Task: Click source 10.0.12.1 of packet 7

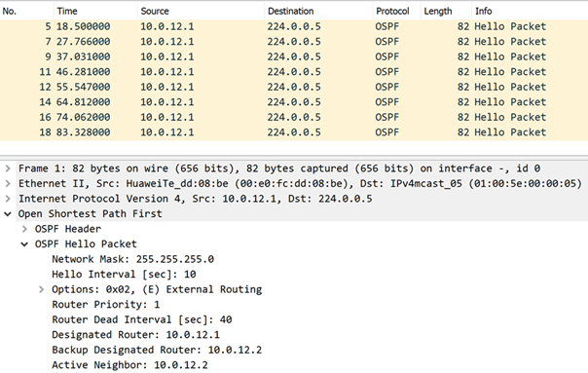Action: pos(167,42)
